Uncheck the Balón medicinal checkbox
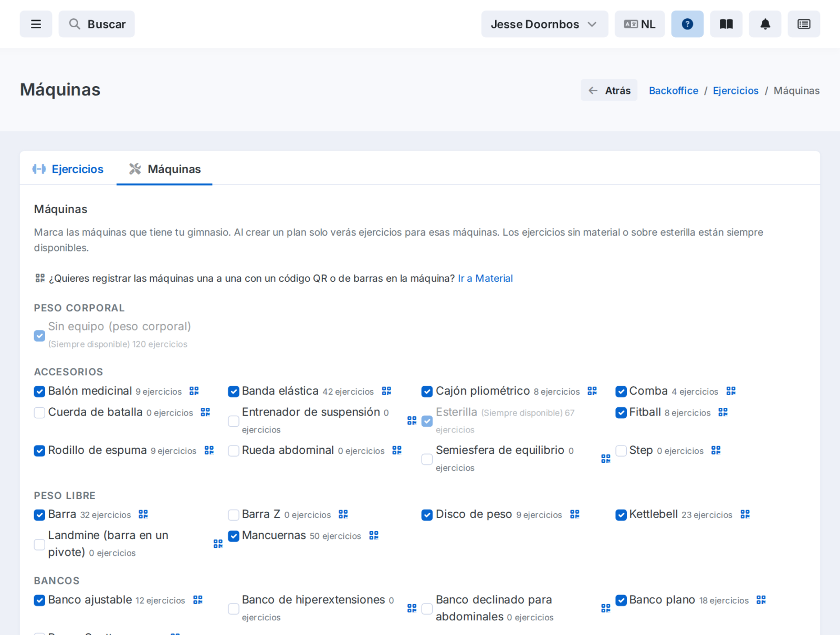This screenshot has height=635, width=840. pos(39,391)
